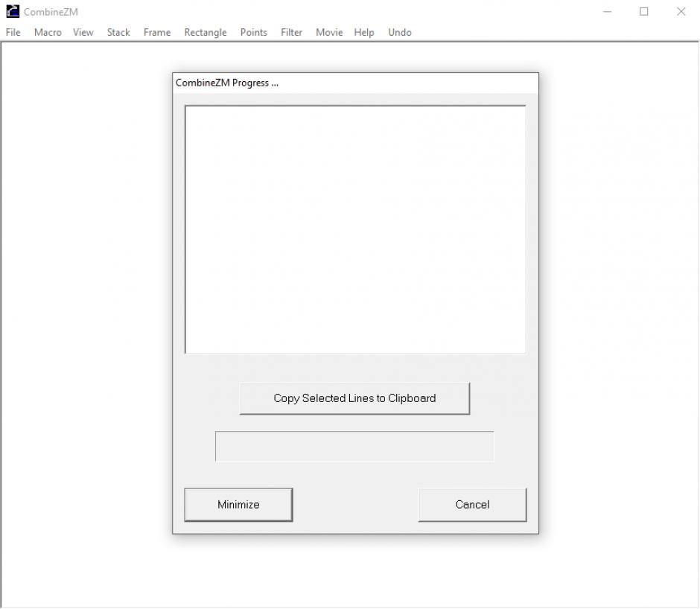Open the File menu

(x=13, y=32)
